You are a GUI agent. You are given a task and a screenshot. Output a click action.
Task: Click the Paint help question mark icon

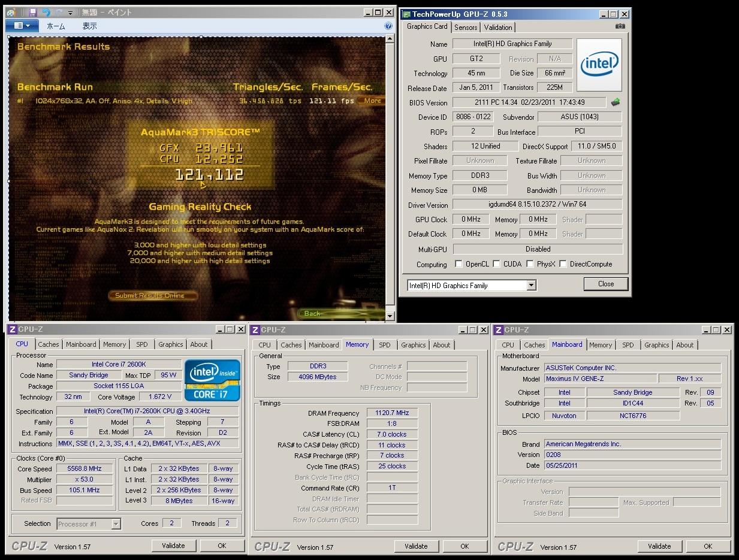[388, 26]
